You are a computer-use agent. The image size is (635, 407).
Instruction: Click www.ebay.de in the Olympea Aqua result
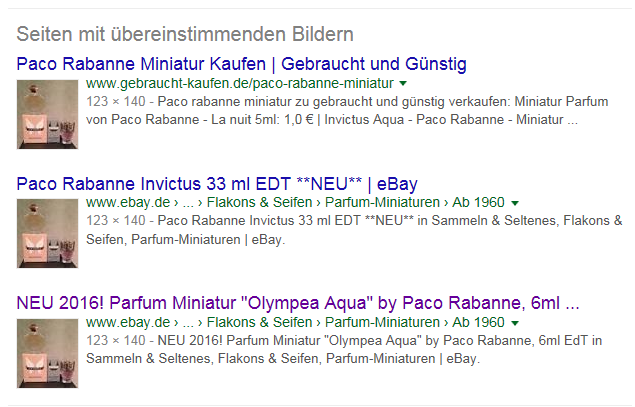[128, 322]
